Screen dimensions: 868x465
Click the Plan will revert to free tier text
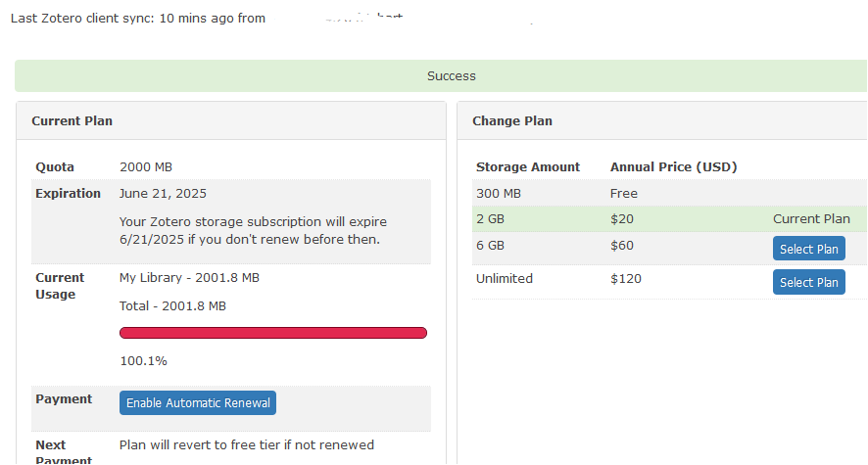(247, 445)
